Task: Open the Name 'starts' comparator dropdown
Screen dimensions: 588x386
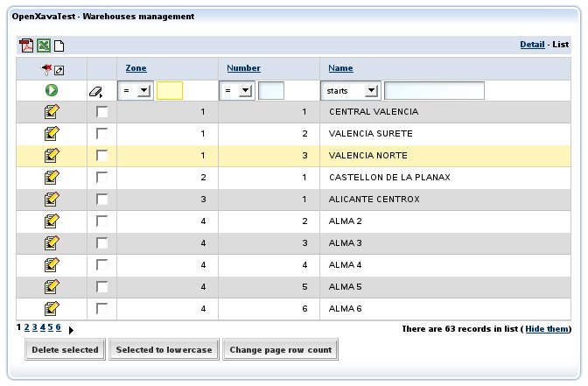Action: [x=350, y=90]
